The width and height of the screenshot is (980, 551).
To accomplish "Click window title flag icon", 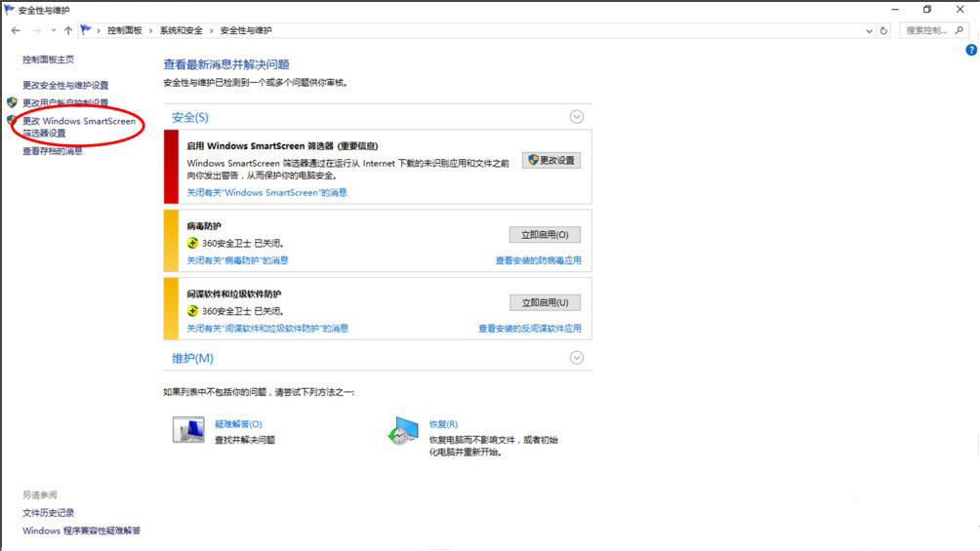I will point(9,10).
